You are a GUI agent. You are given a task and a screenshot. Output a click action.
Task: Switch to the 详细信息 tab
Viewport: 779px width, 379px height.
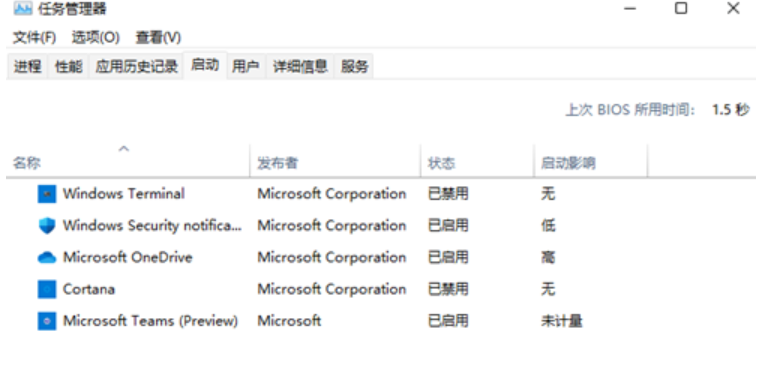pyautogui.click(x=300, y=67)
